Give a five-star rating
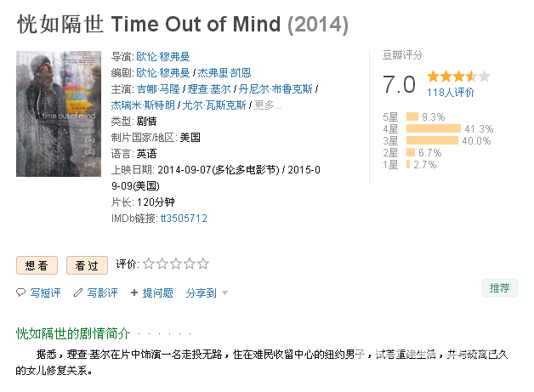 click(x=203, y=264)
